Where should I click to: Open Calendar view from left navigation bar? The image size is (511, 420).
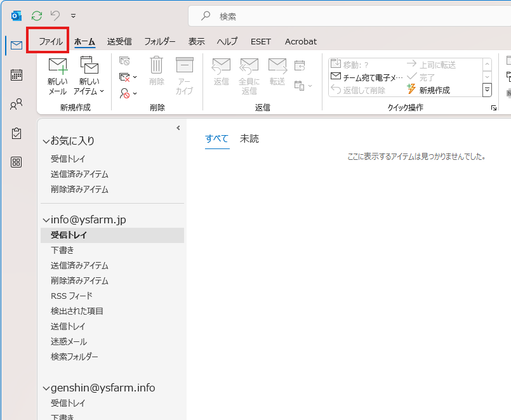(x=17, y=75)
